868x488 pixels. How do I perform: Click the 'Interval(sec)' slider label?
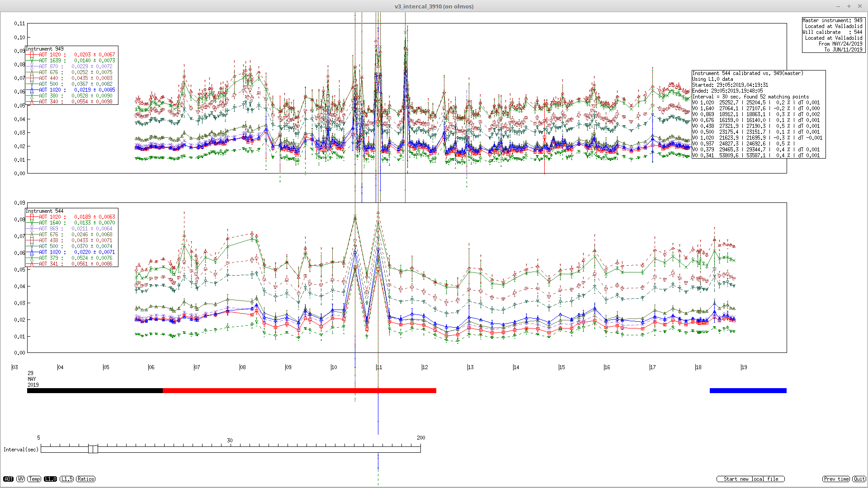(x=21, y=450)
